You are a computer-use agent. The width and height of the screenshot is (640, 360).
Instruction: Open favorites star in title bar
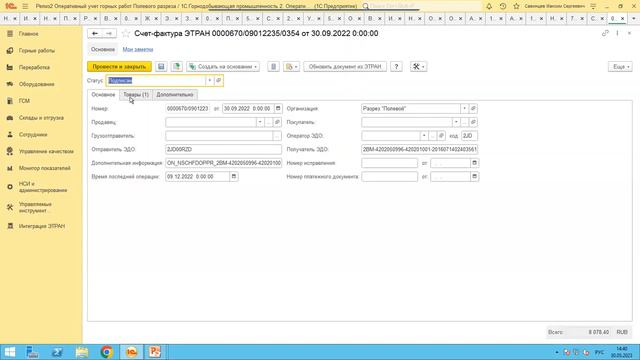[x=516, y=6]
